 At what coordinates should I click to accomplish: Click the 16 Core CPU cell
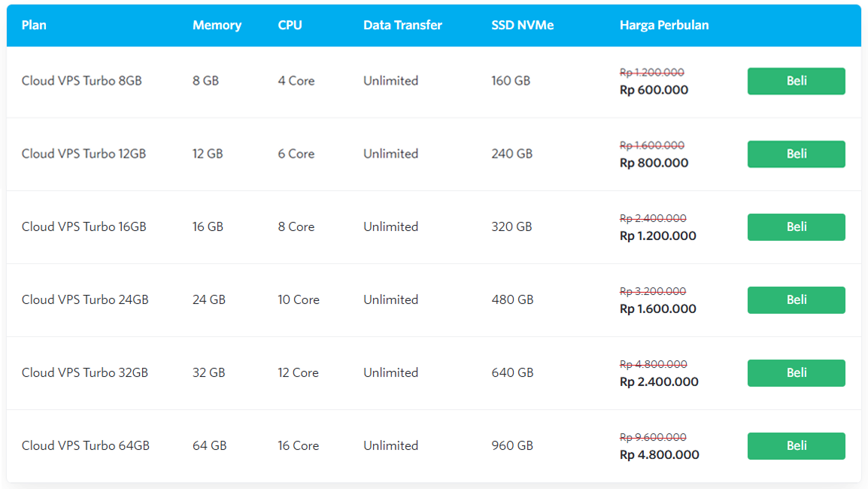pos(298,446)
